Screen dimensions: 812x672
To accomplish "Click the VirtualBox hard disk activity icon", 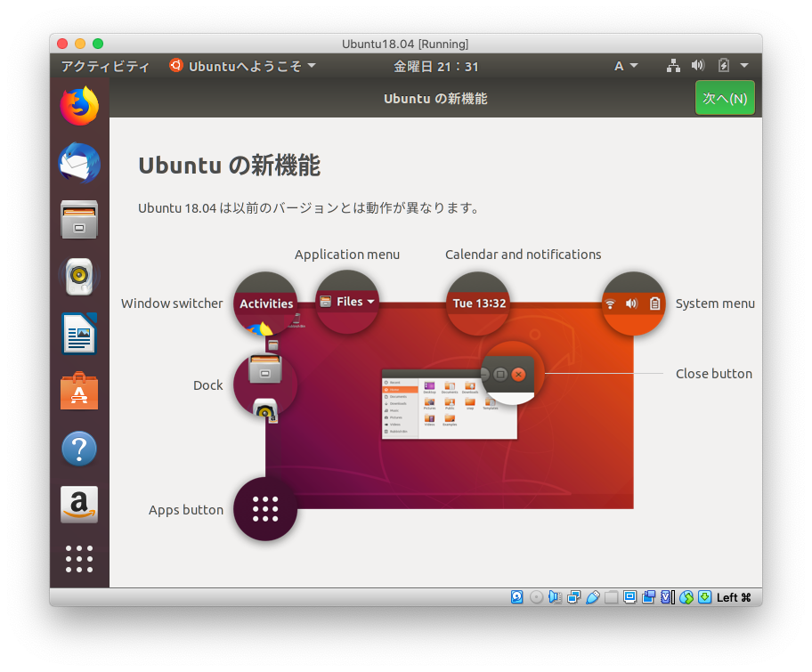I will coord(516,597).
